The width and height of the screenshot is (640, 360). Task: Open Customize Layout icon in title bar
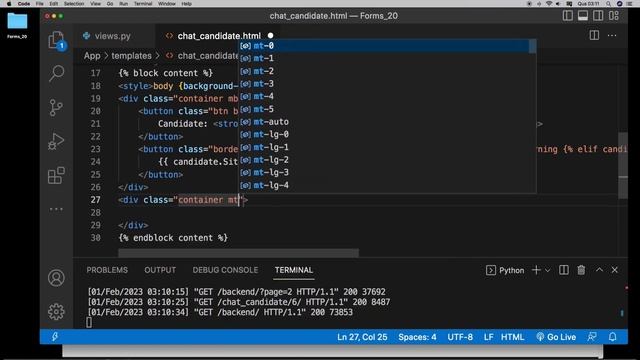coord(613,16)
